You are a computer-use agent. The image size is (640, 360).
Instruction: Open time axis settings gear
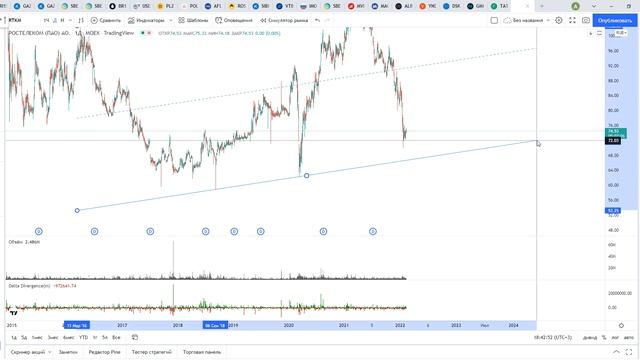(621, 325)
